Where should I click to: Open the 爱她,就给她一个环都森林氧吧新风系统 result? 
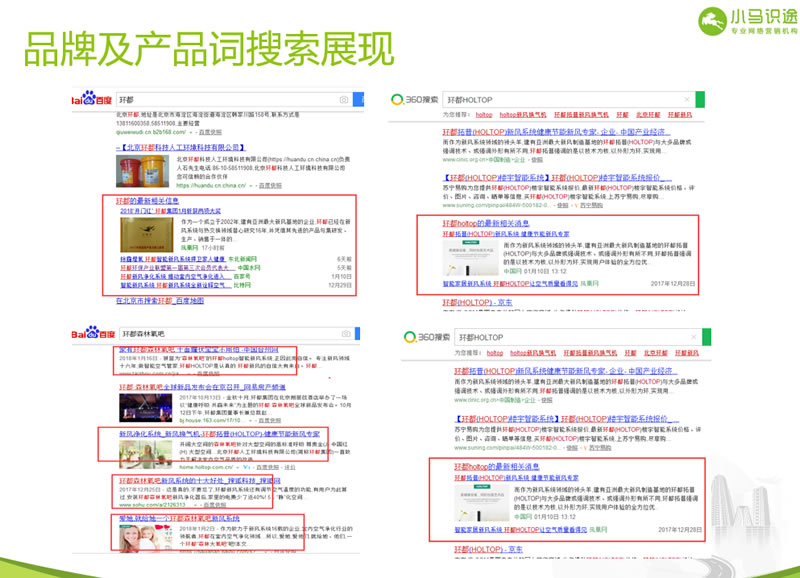pyautogui.click(x=179, y=518)
